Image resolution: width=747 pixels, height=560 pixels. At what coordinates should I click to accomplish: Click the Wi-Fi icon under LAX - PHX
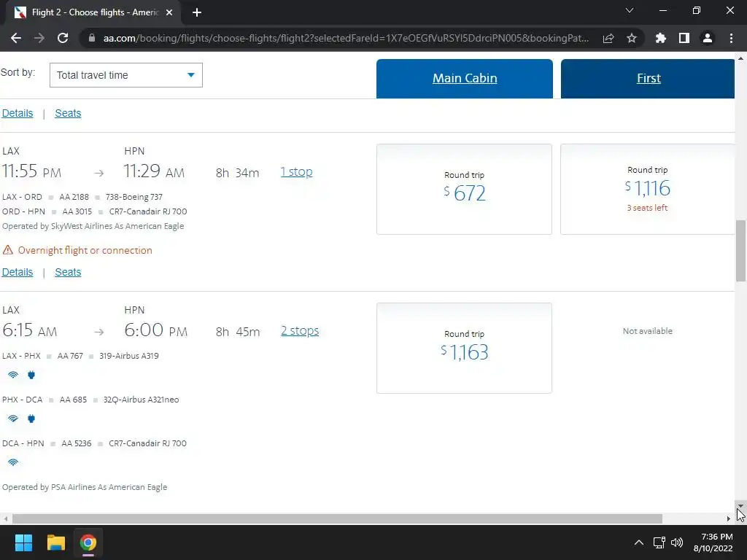tap(13, 375)
